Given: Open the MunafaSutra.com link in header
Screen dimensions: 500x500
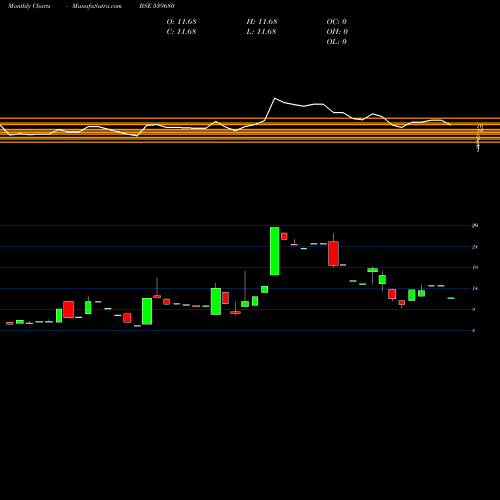Looking at the screenshot, I should click(97, 6).
